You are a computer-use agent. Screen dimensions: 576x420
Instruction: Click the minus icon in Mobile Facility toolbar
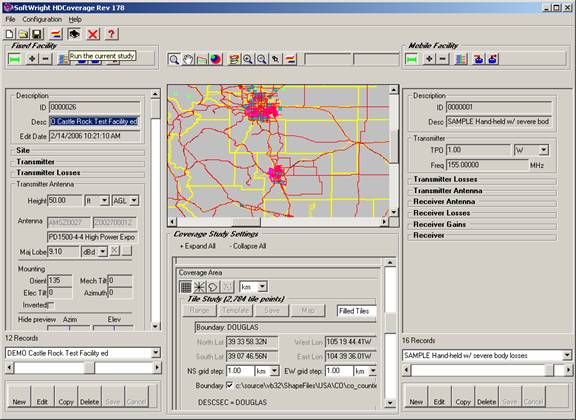pos(443,59)
